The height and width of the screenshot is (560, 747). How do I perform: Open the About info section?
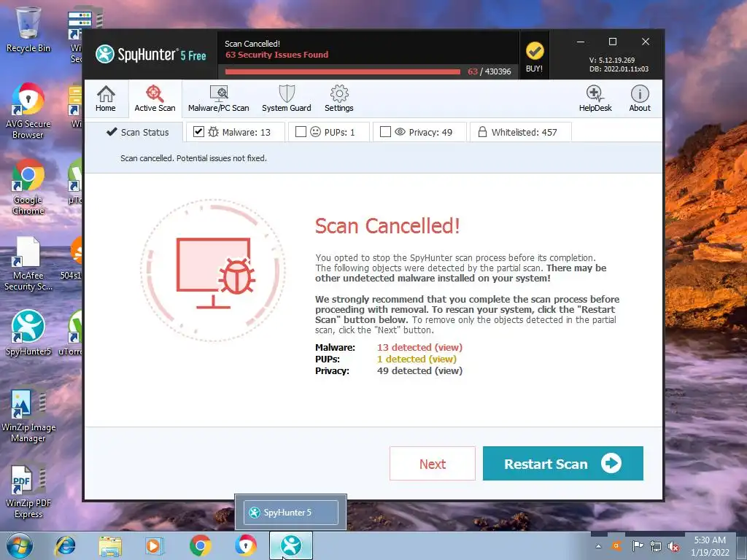[640, 98]
